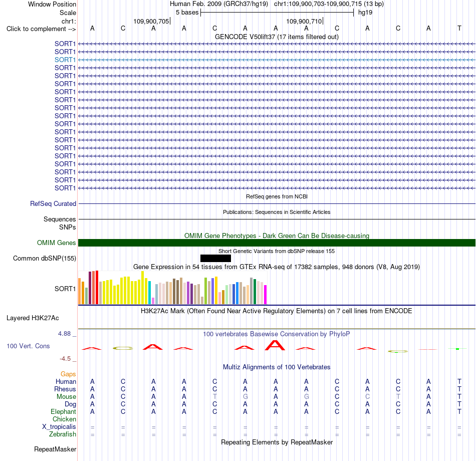Click the '5 bases' scale text
Screen dimensions: 476x461
coord(187,13)
